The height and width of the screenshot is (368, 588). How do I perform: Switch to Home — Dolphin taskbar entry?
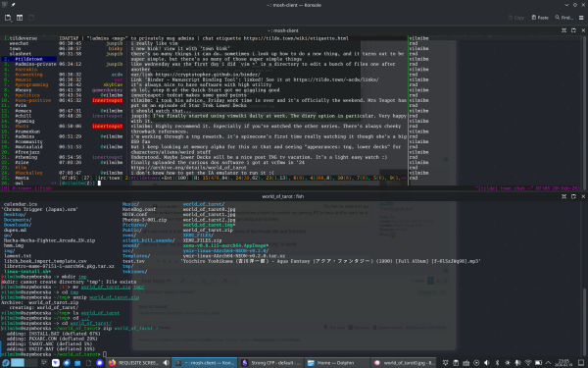[x=336, y=363]
